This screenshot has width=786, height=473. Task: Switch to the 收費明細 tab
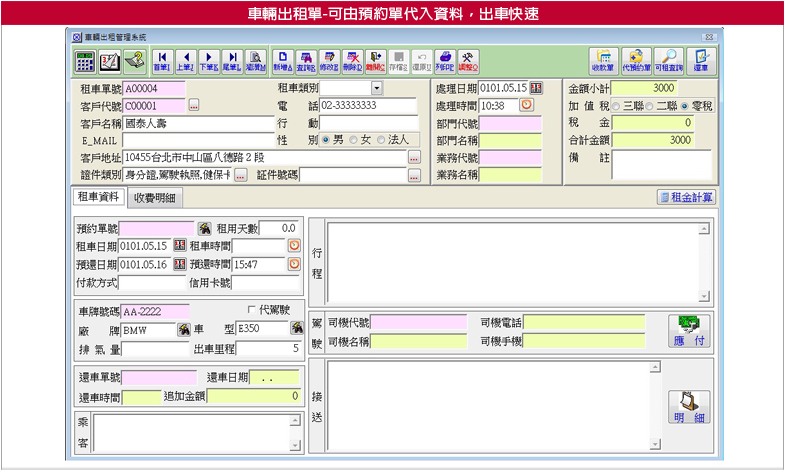coord(158,198)
